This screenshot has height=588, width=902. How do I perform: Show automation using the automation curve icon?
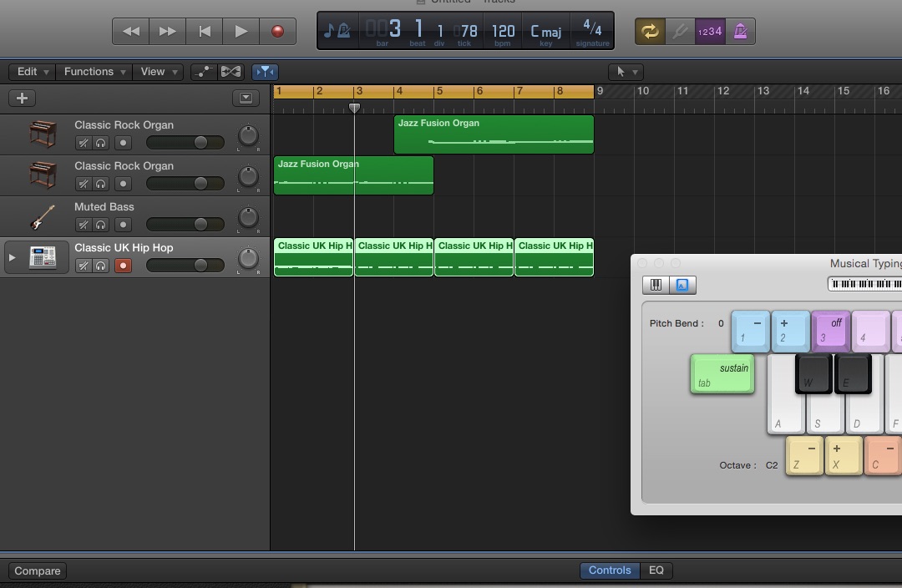point(203,72)
